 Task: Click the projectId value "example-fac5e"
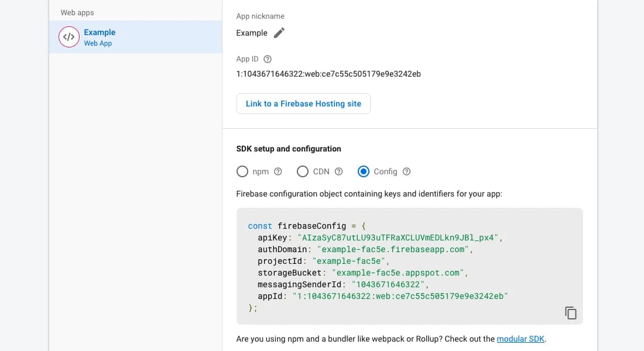coord(348,261)
